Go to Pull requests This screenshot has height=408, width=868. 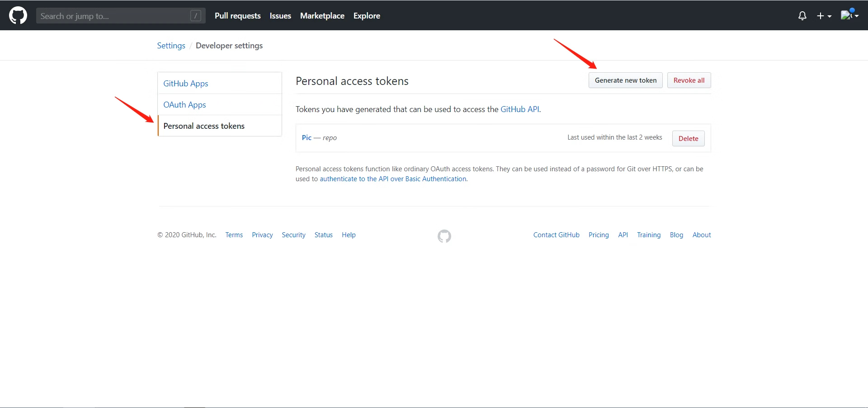238,16
